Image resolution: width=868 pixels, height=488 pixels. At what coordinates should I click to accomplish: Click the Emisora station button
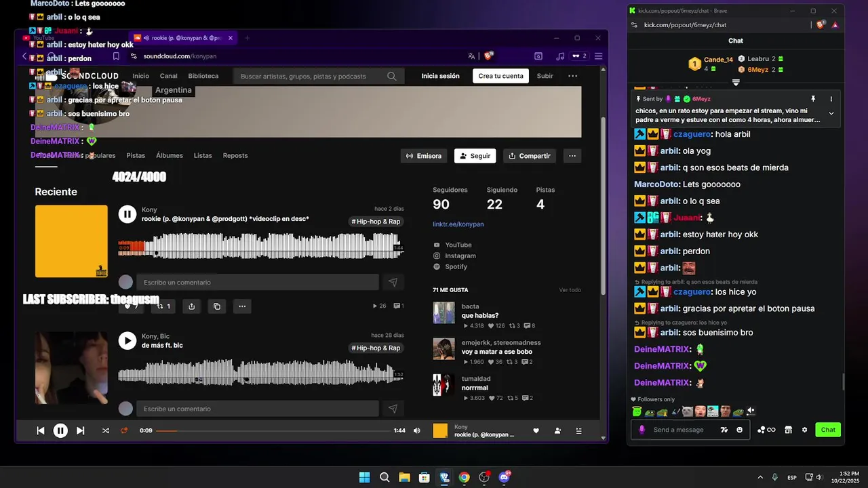(424, 156)
